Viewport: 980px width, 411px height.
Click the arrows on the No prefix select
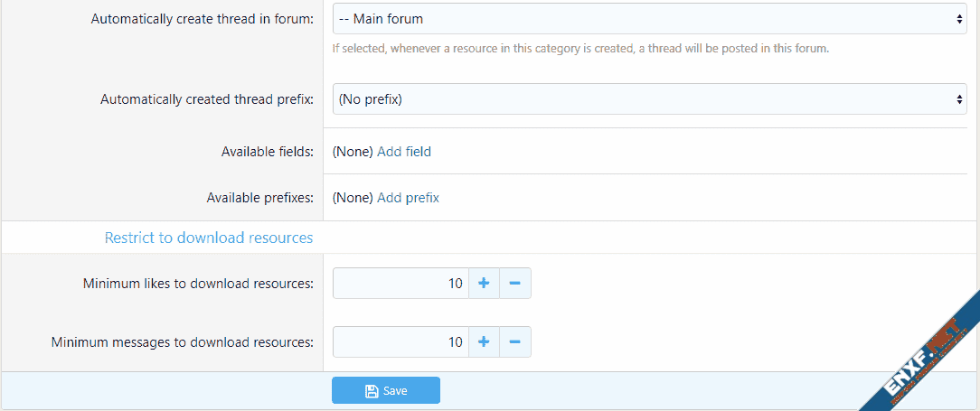(x=959, y=99)
